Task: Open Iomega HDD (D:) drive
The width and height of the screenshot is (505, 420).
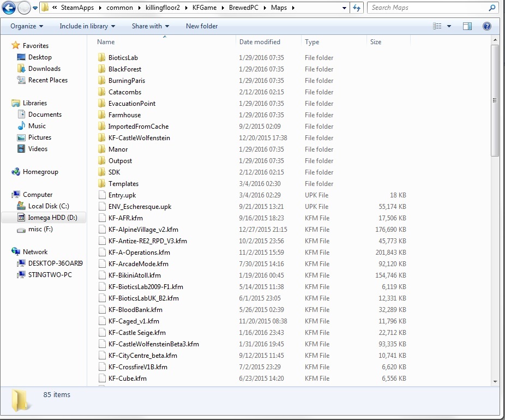Action: click(x=52, y=218)
